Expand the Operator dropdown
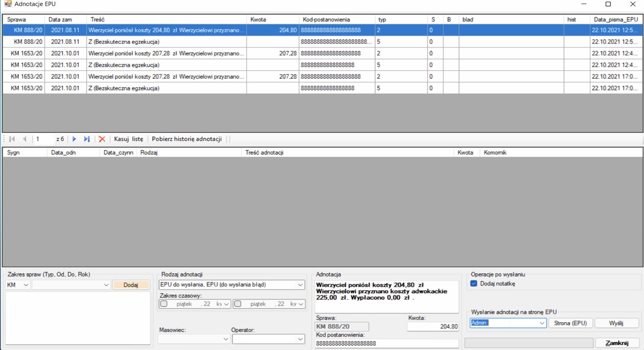This screenshot has width=644, height=350. tap(300, 339)
